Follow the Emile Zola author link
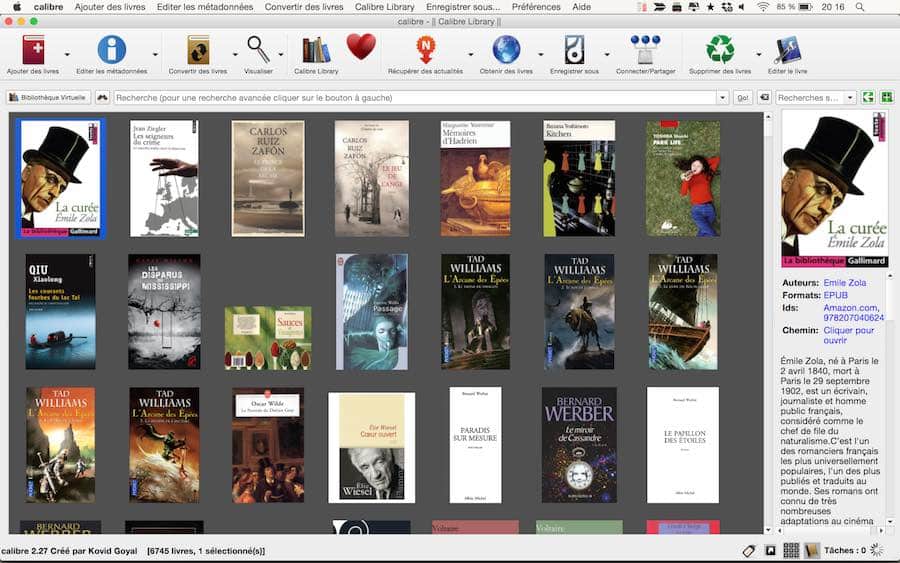The image size is (900, 563). (x=844, y=282)
